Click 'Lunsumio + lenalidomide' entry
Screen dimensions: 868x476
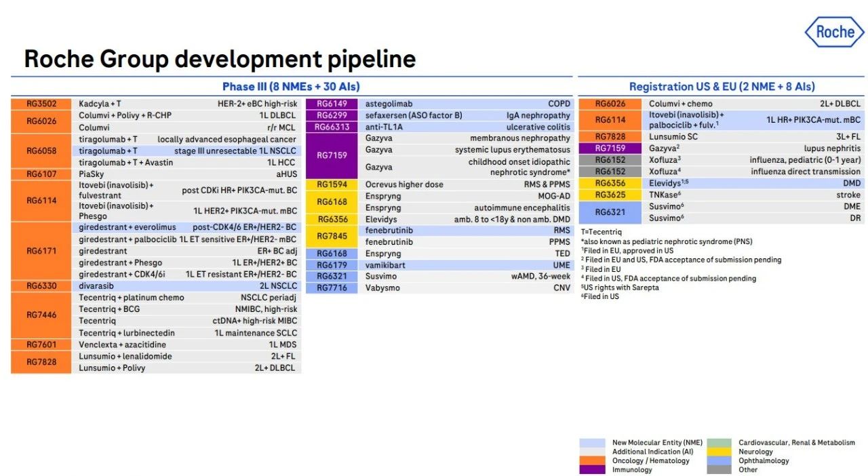click(125, 356)
